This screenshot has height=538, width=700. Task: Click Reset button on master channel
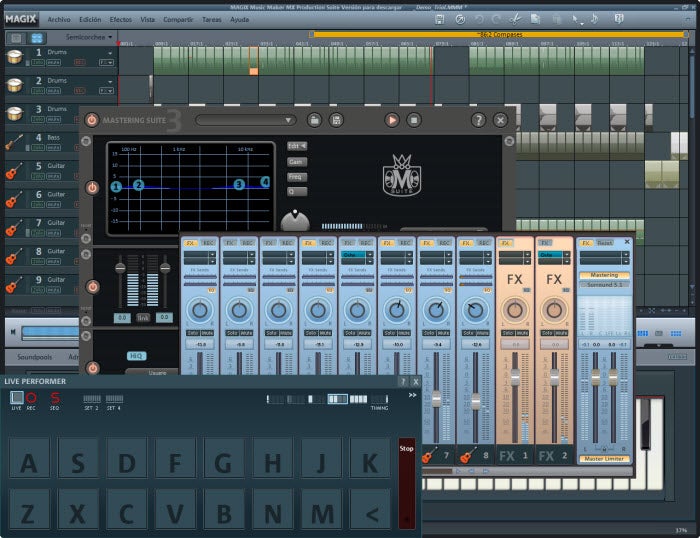click(x=604, y=243)
